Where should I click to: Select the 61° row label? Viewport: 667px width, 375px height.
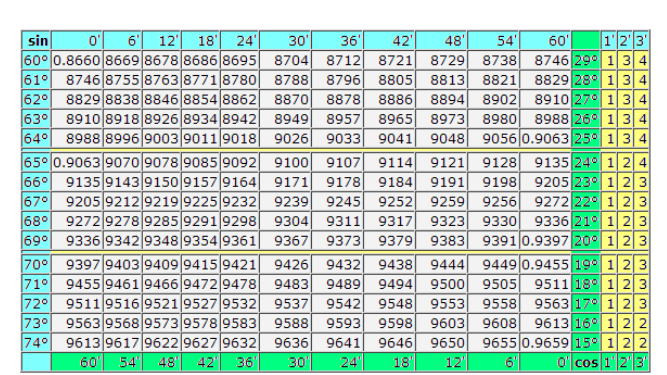click(x=36, y=80)
